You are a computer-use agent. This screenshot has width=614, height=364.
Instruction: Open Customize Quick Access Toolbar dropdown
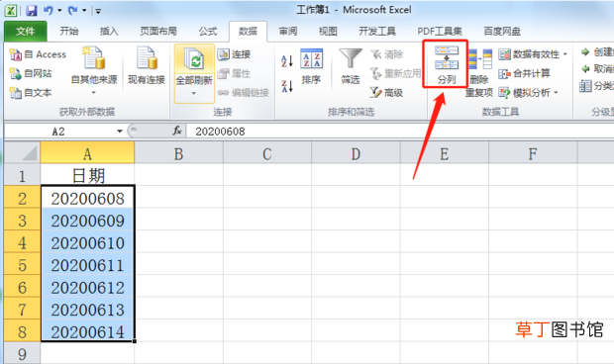pyautogui.click(x=98, y=11)
